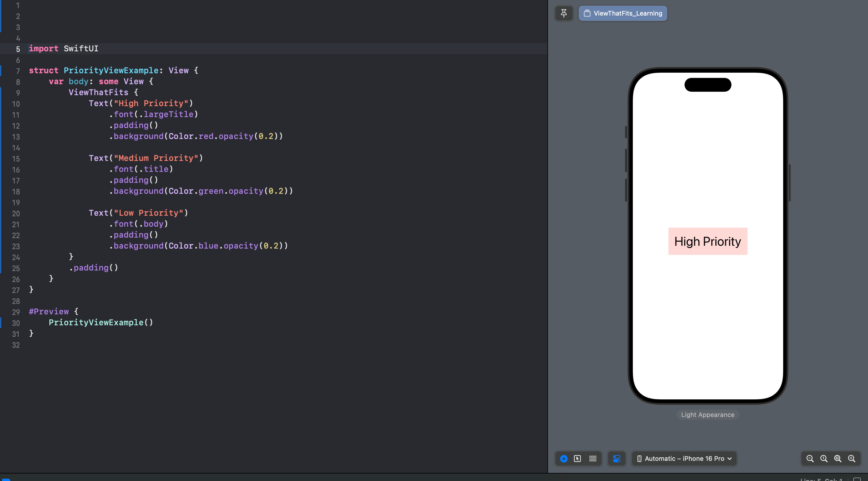868x481 pixels.
Task: Click PriorityViewExample in the struct declaration
Action: click(x=111, y=70)
